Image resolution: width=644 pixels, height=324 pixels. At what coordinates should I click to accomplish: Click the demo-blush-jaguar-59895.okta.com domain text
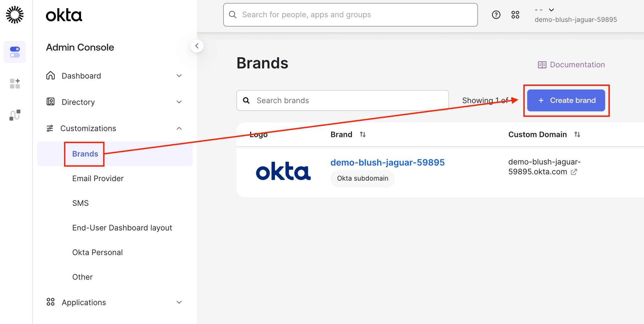click(x=544, y=167)
